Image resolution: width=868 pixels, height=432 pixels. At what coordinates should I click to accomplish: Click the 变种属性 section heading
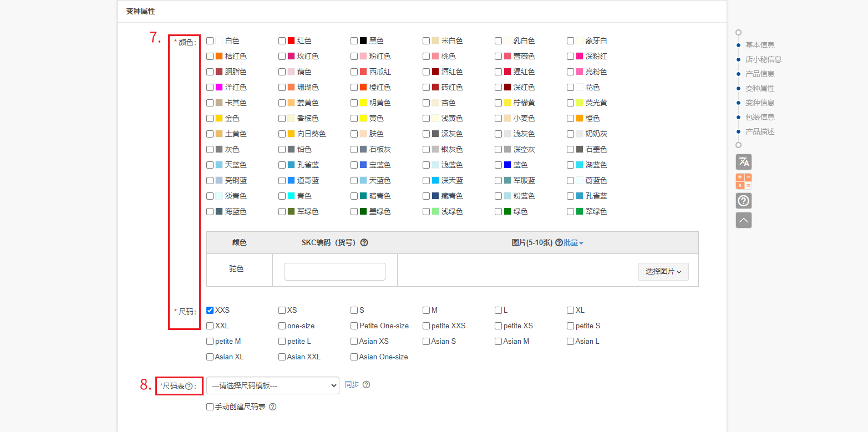click(140, 11)
